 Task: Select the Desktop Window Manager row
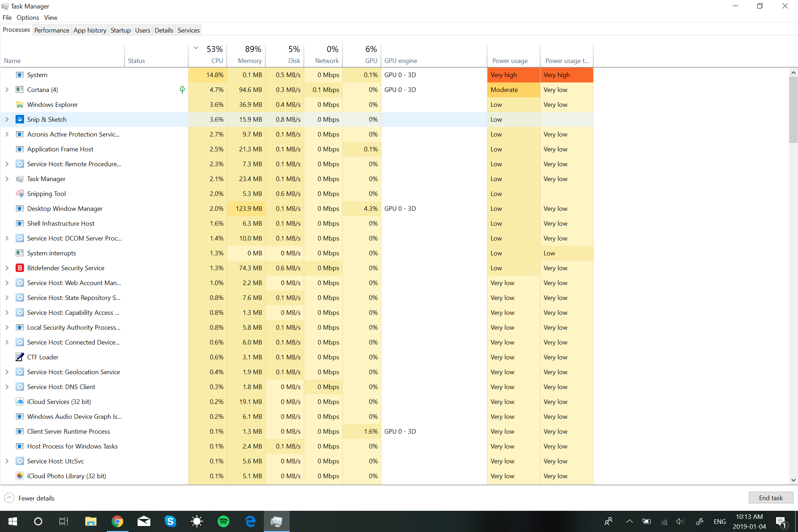[x=296, y=209]
